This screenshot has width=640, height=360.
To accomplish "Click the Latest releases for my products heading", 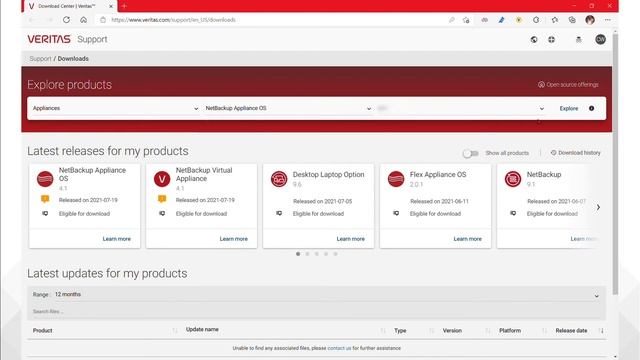I will [x=108, y=151].
